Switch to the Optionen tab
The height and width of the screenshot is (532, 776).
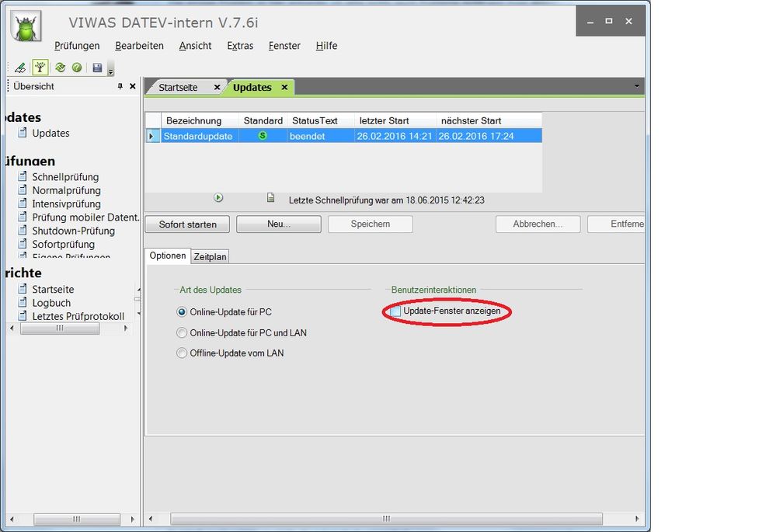coord(168,256)
